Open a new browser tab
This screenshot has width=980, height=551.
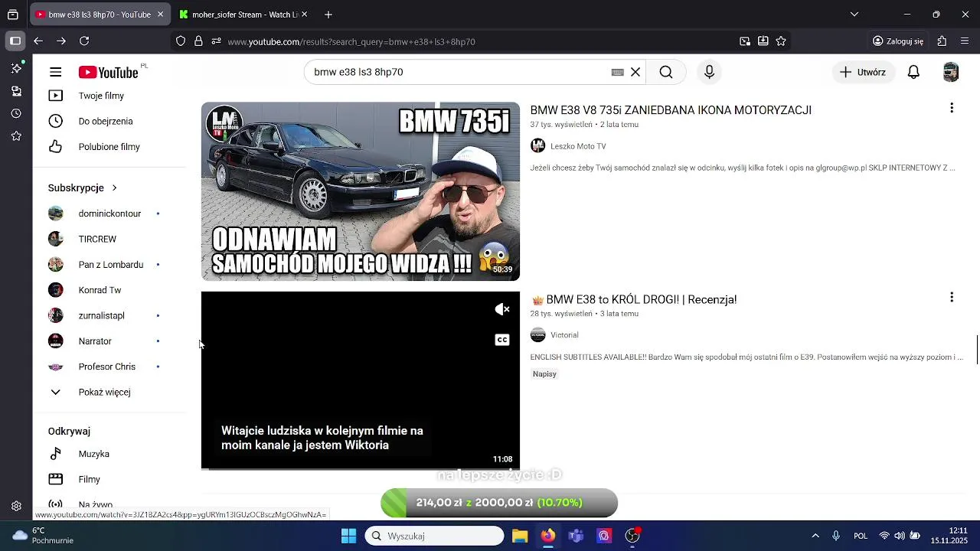(x=328, y=15)
